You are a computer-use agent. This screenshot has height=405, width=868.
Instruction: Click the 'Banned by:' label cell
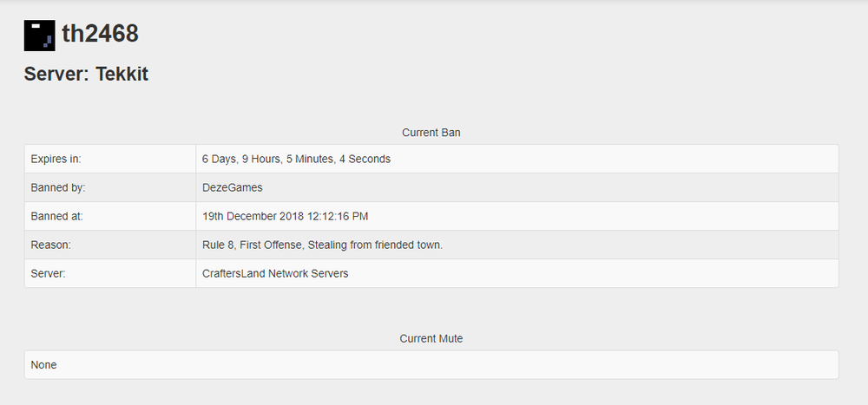coord(57,187)
